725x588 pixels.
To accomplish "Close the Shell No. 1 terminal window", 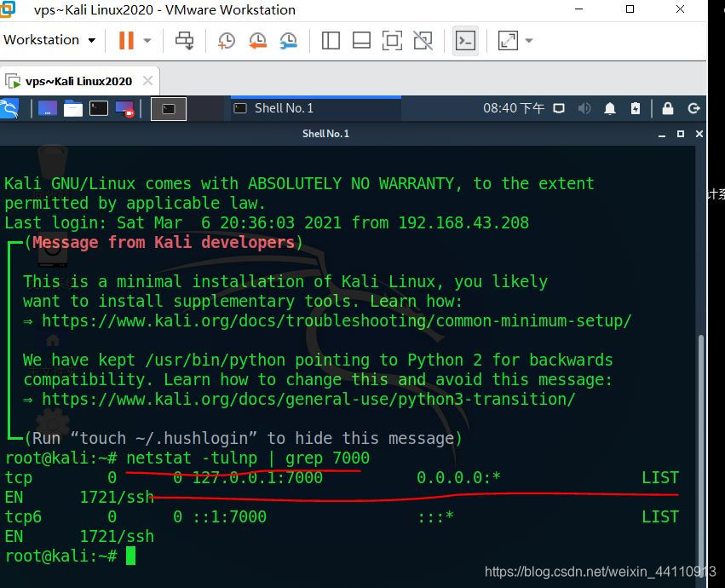I will [699, 134].
